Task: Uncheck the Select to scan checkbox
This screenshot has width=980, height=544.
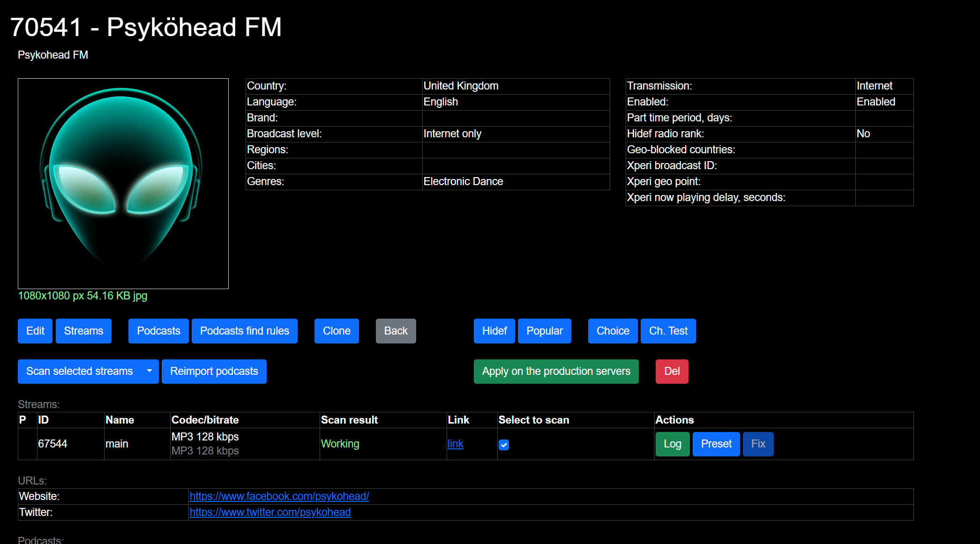Action: coord(504,445)
